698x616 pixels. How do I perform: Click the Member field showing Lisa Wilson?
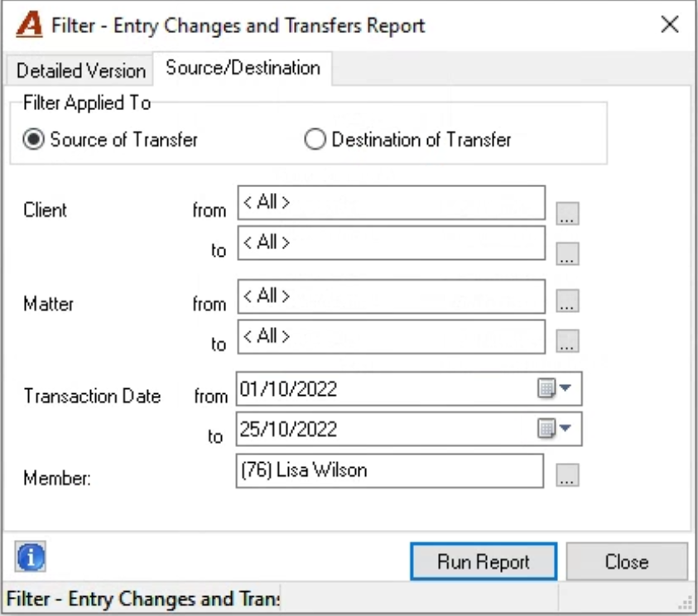(389, 471)
